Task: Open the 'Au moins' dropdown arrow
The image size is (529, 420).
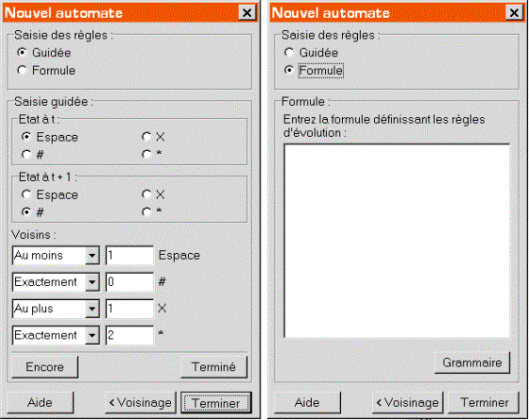Action: (x=92, y=256)
